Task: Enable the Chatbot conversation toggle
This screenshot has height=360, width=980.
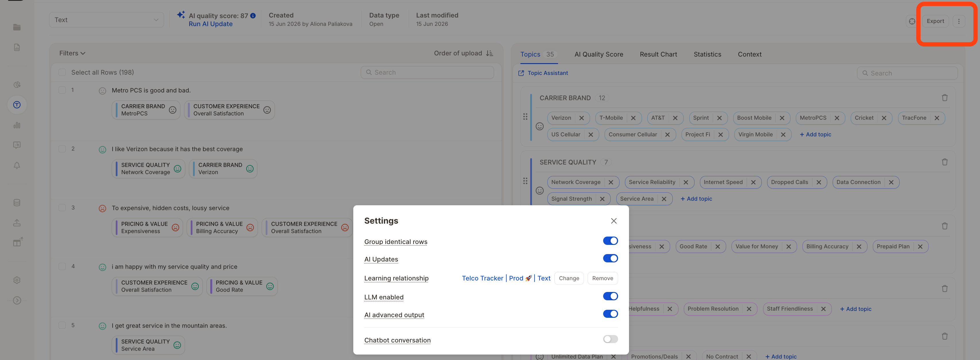Action: pyautogui.click(x=610, y=339)
